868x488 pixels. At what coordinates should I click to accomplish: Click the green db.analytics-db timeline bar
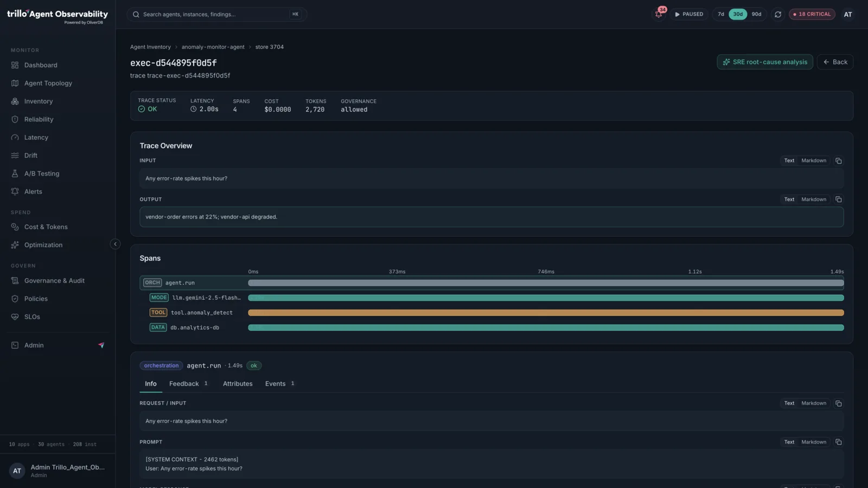[x=546, y=328]
